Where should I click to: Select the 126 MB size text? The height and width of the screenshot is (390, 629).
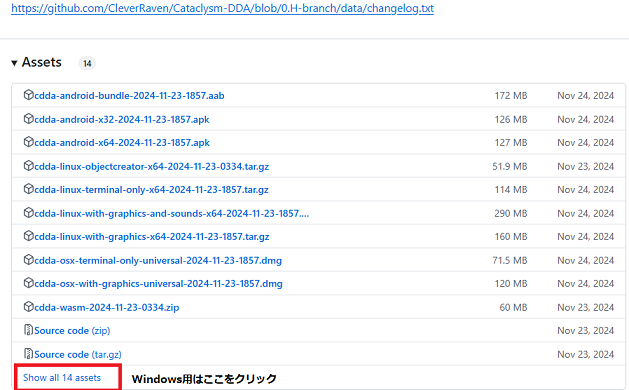(511, 119)
